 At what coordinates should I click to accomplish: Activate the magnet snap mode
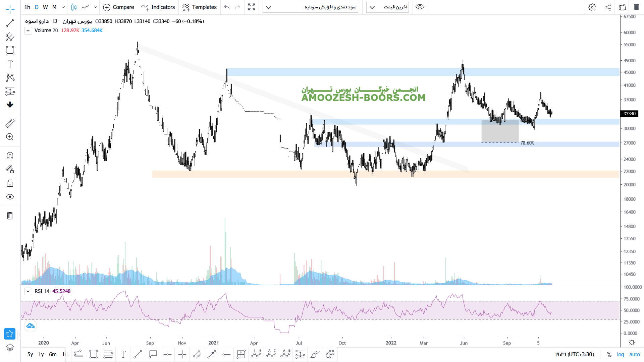click(x=10, y=156)
